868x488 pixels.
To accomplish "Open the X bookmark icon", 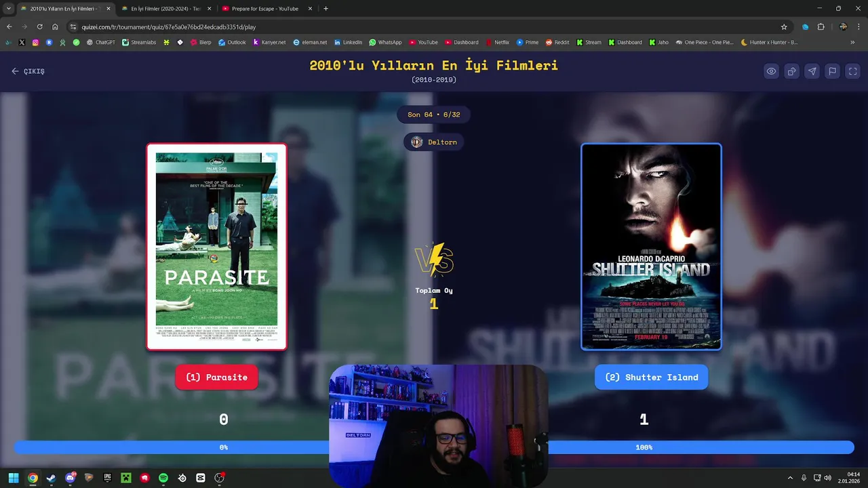I will tap(22, 42).
